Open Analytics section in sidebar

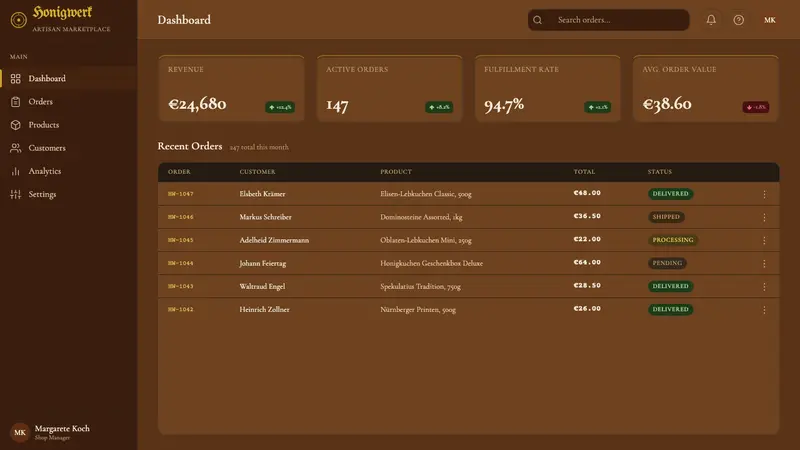pyautogui.click(x=68, y=171)
